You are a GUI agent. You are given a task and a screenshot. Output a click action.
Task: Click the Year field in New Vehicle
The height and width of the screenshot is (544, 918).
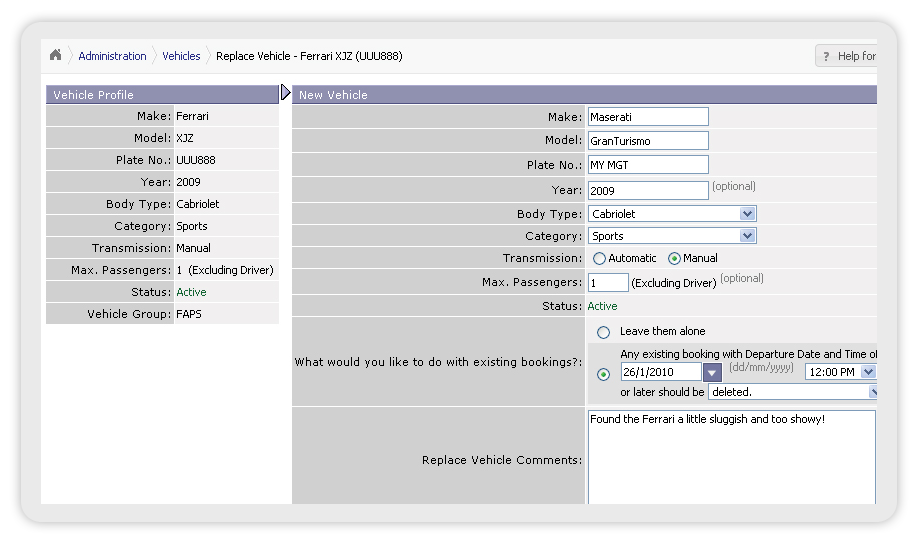click(648, 190)
